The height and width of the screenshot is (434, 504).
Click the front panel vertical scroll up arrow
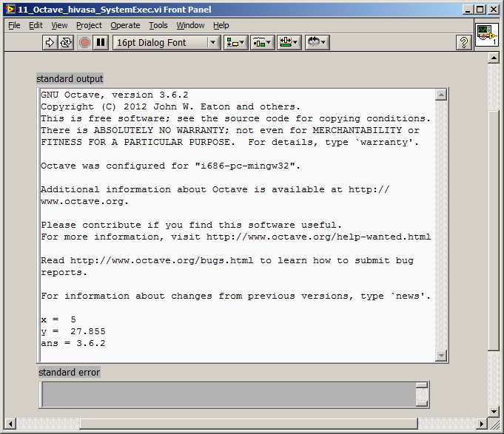click(x=494, y=58)
